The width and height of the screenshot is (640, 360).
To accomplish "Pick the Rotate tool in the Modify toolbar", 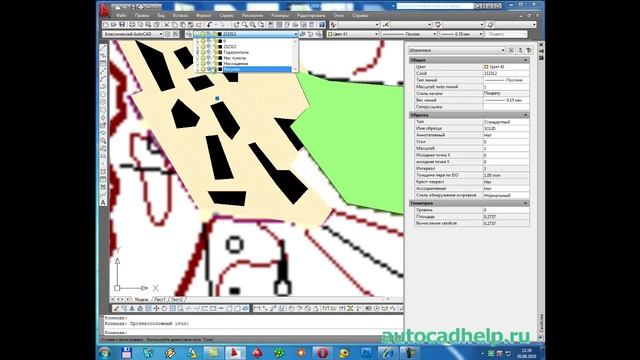I will [x=164, y=309].
